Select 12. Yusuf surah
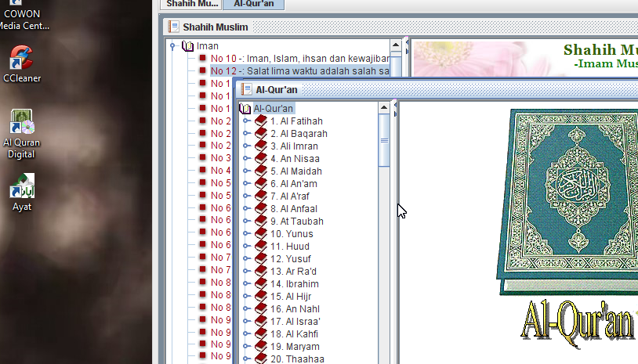 pyautogui.click(x=291, y=259)
